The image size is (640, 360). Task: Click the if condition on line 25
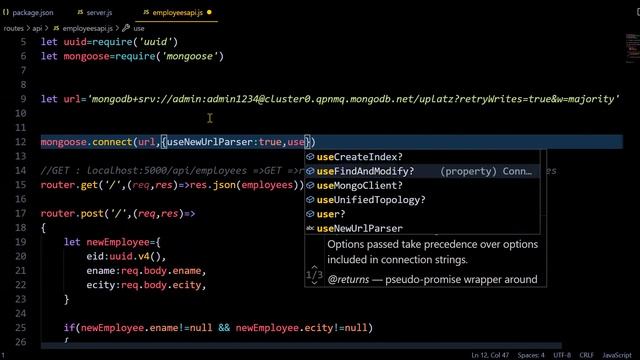click(x=218, y=327)
